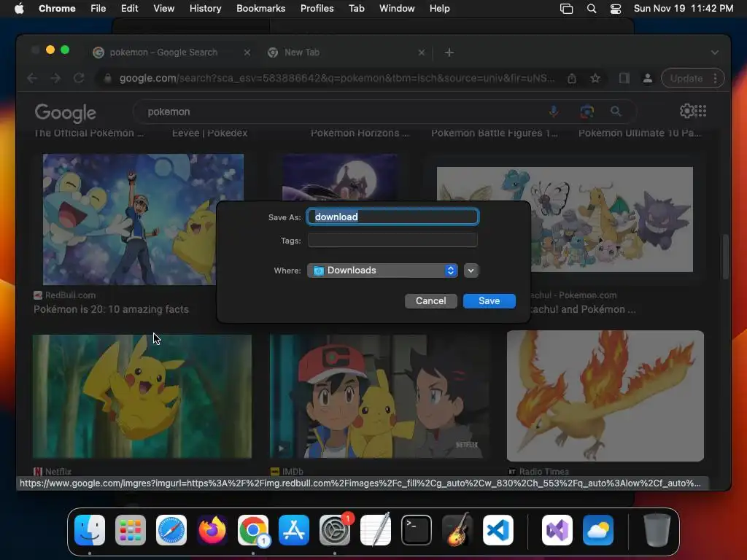Open Visual Studio Code from the Dock
Viewport: 747px width, 560px height.
click(x=498, y=530)
